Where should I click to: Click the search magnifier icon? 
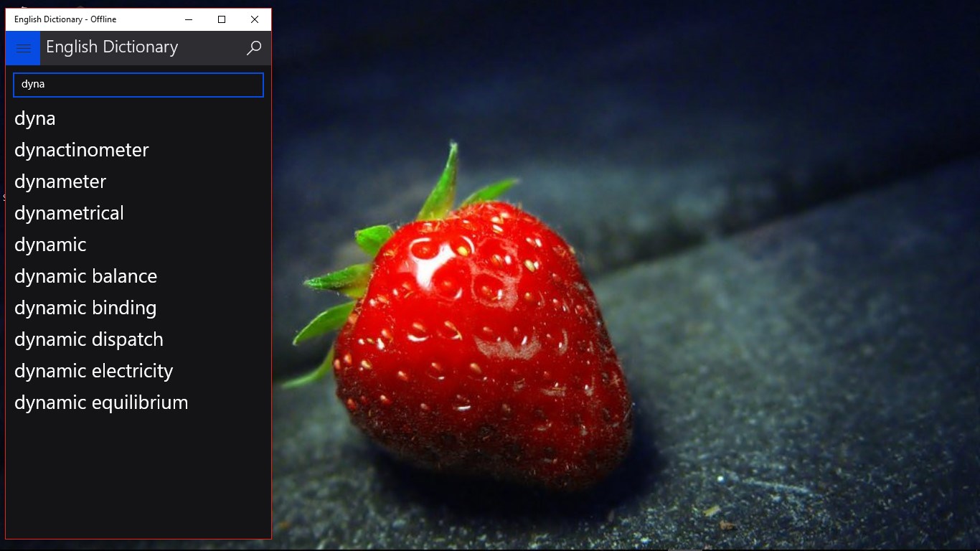[253, 48]
